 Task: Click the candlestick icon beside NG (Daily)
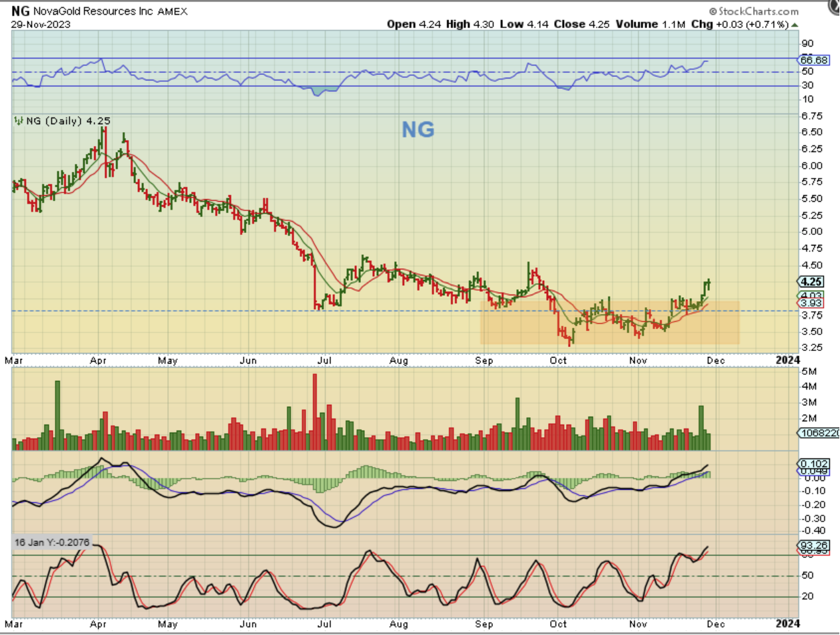[x=19, y=121]
